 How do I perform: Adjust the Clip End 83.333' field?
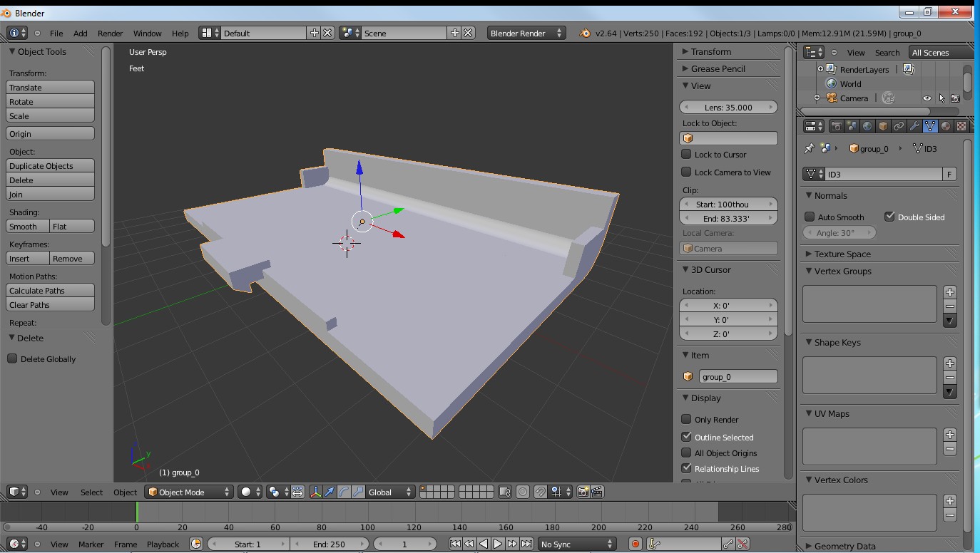728,218
